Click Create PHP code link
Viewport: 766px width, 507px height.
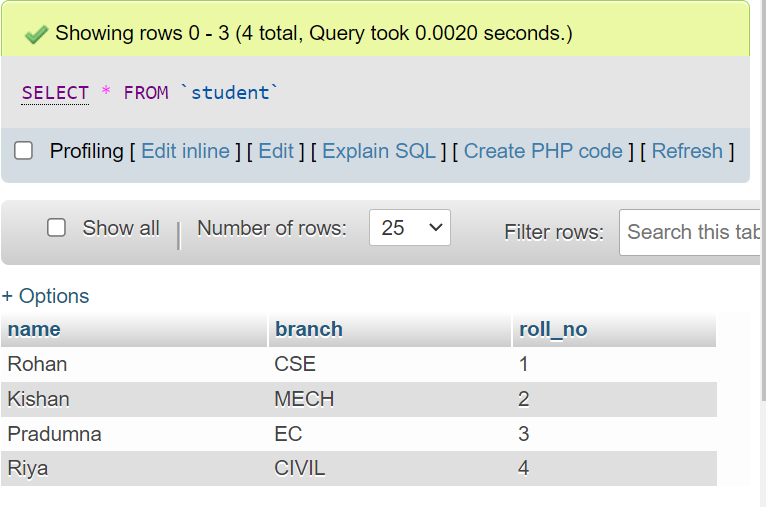[x=543, y=151]
